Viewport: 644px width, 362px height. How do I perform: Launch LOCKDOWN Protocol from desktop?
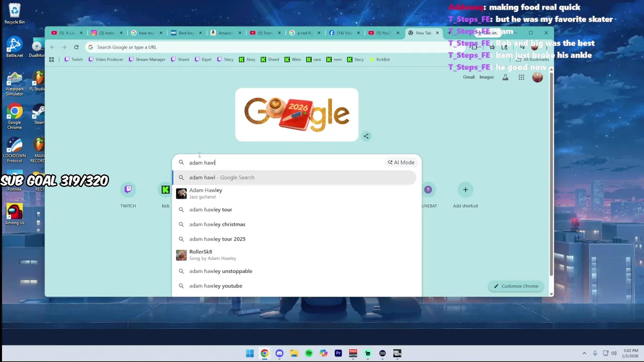(x=15, y=151)
